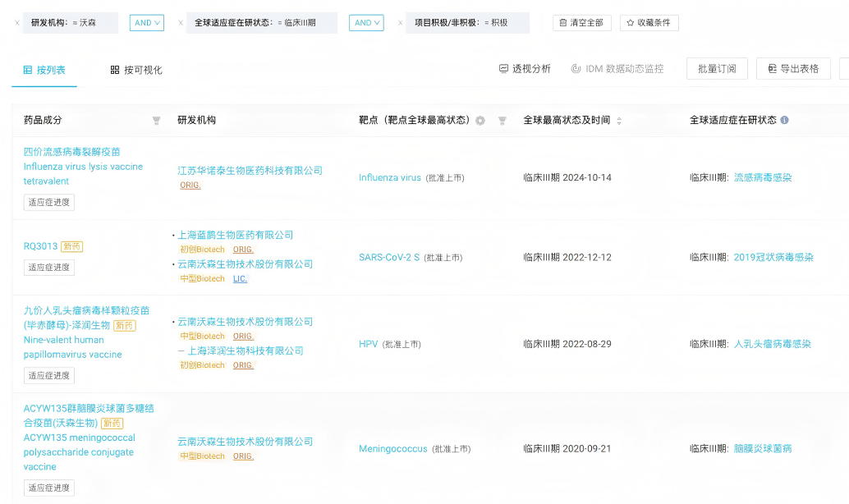Open 上海泽润生物科技有限公司 link
The width and height of the screenshot is (849, 504).
click(x=246, y=351)
